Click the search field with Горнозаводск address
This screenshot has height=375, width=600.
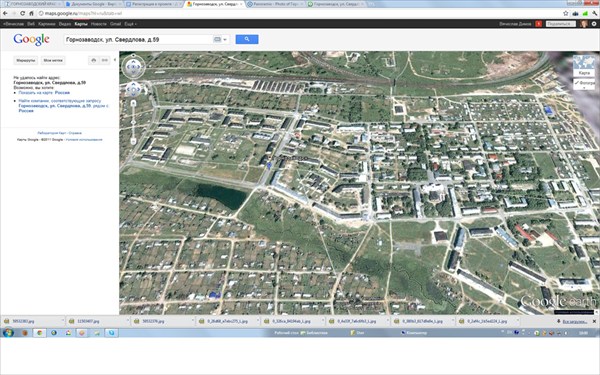click(x=139, y=39)
